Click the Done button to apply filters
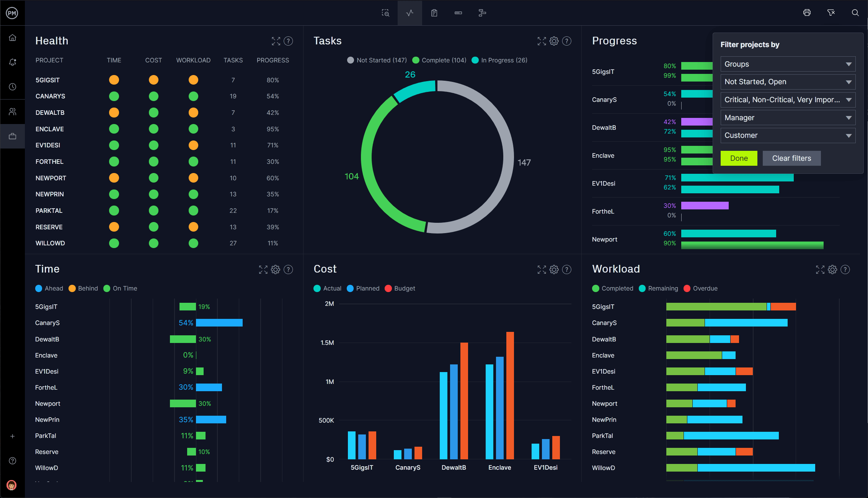 click(x=738, y=158)
